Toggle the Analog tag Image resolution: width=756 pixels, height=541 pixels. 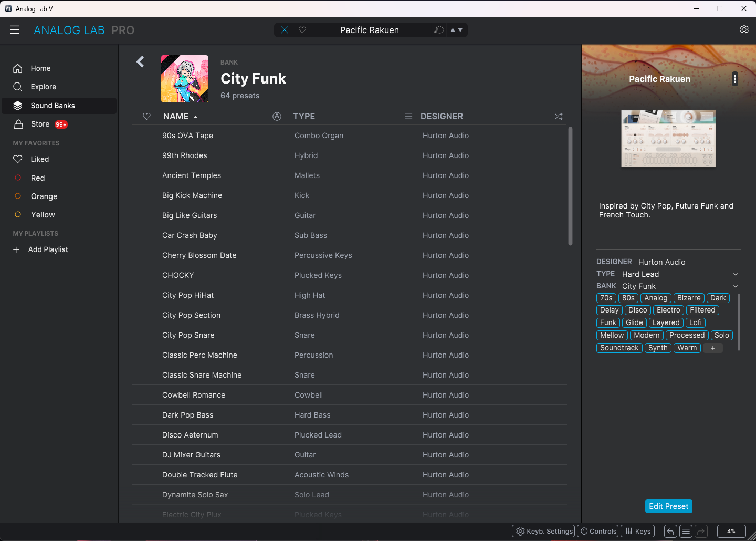click(x=656, y=298)
